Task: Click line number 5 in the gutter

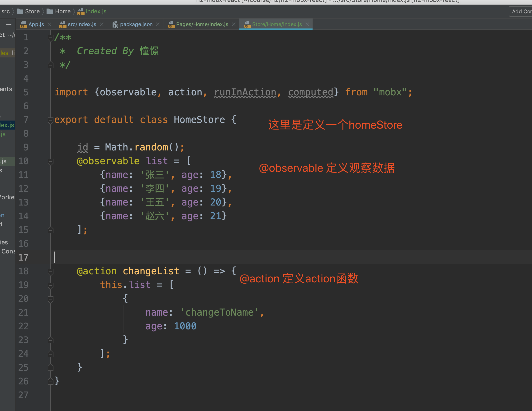Action: (26, 92)
